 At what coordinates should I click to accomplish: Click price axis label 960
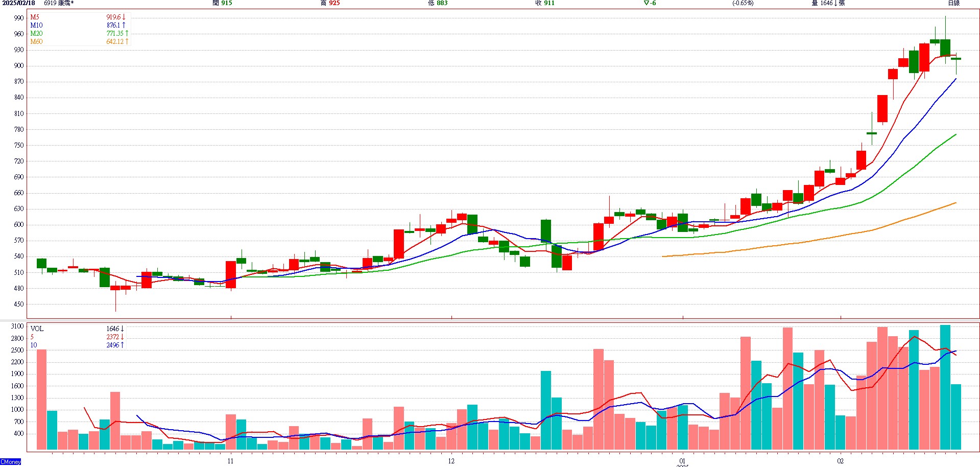point(19,34)
